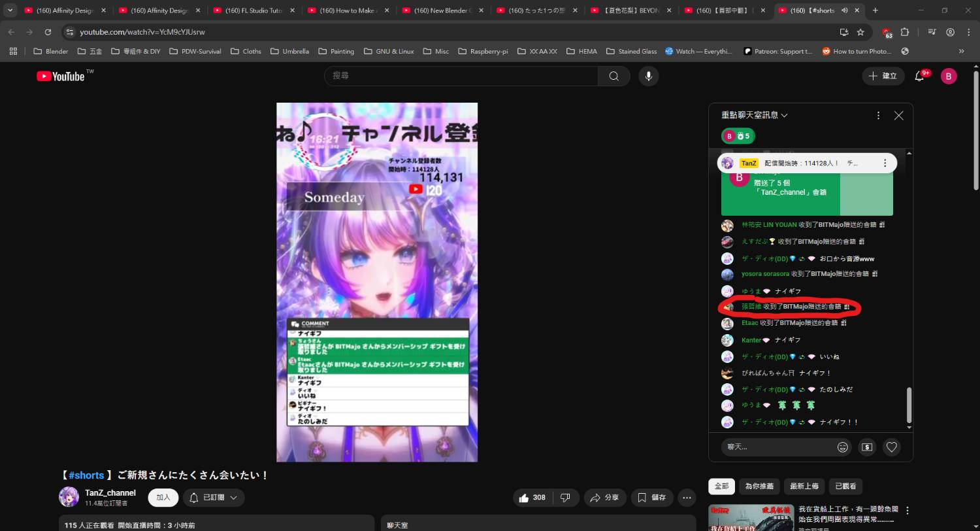The image size is (980, 531).
Task: Click the 建立 create button
Action: 883,76
